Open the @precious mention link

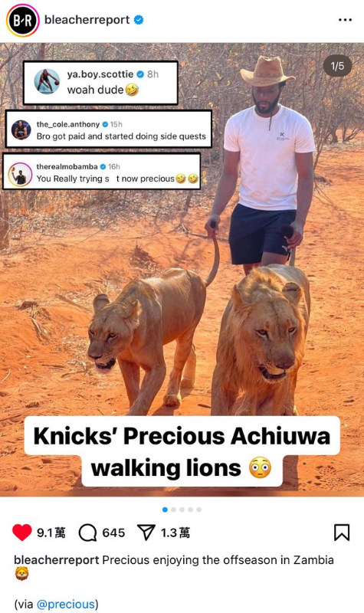click(x=66, y=604)
